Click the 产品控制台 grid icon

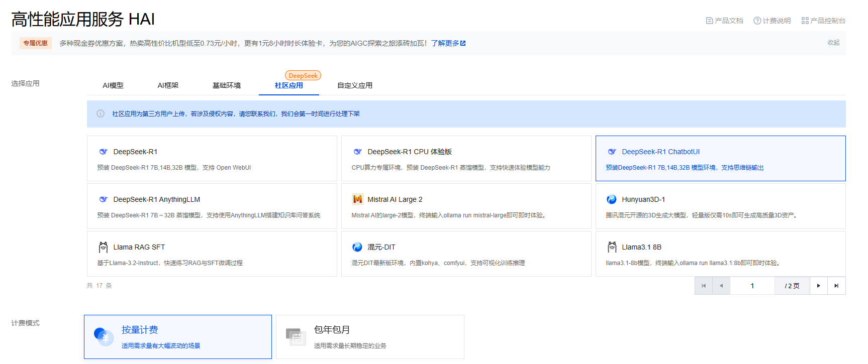coord(805,21)
